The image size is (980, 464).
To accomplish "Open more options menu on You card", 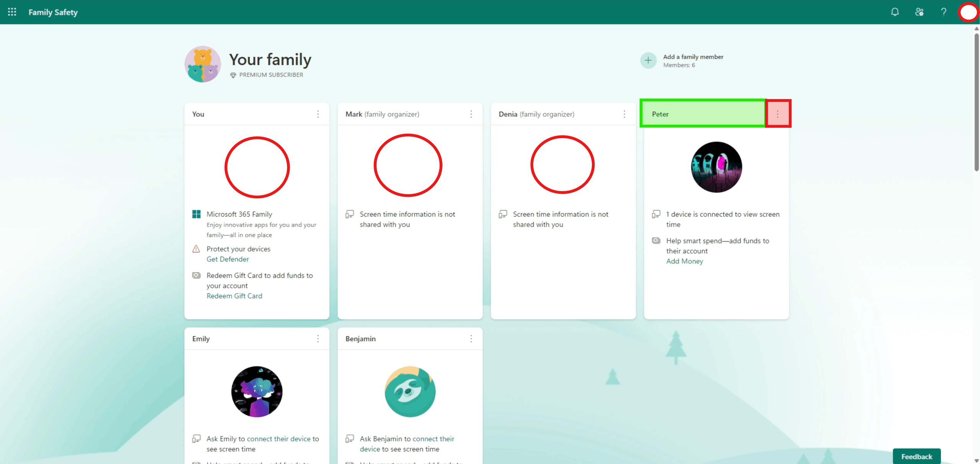I will pos(318,114).
